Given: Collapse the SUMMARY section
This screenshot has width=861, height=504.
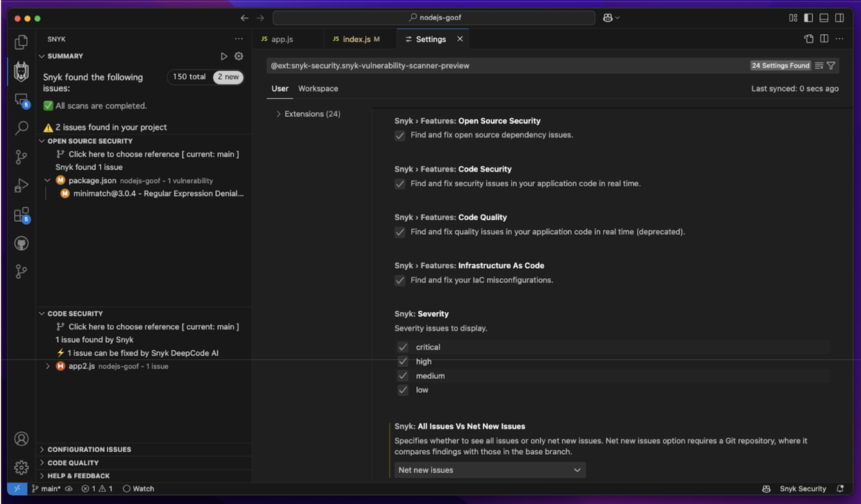Looking at the screenshot, I should coord(42,56).
